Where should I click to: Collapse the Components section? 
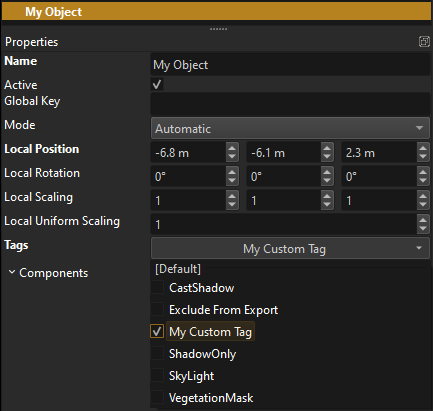point(12,272)
